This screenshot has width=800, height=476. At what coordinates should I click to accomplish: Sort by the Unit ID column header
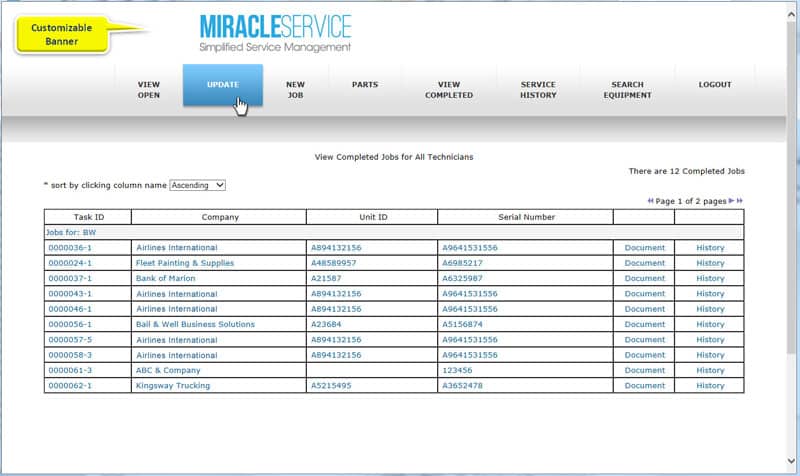coord(373,217)
